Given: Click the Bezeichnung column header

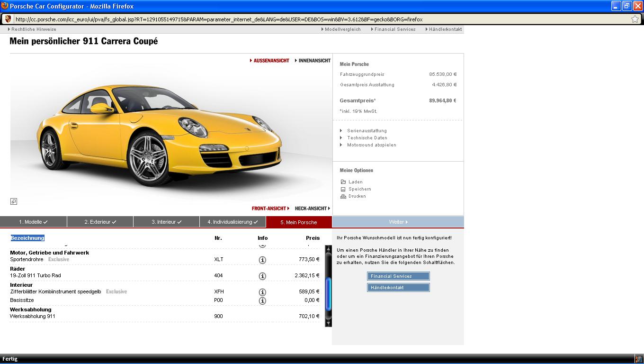Looking at the screenshot, I should (x=27, y=238).
